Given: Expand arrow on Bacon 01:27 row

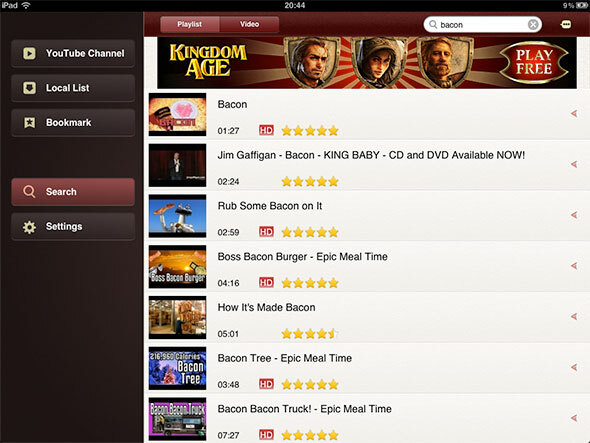Looking at the screenshot, I should (x=574, y=113).
